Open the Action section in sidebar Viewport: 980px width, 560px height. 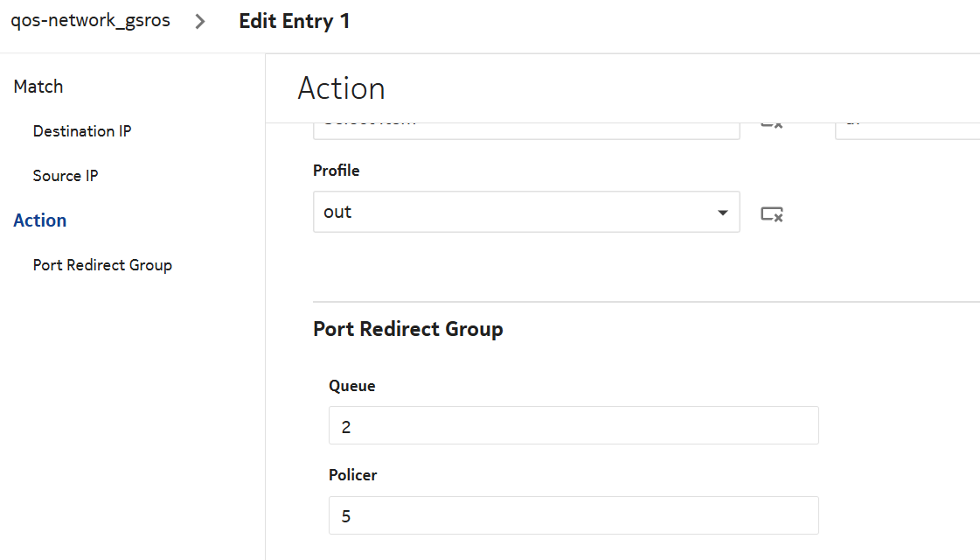(x=40, y=220)
